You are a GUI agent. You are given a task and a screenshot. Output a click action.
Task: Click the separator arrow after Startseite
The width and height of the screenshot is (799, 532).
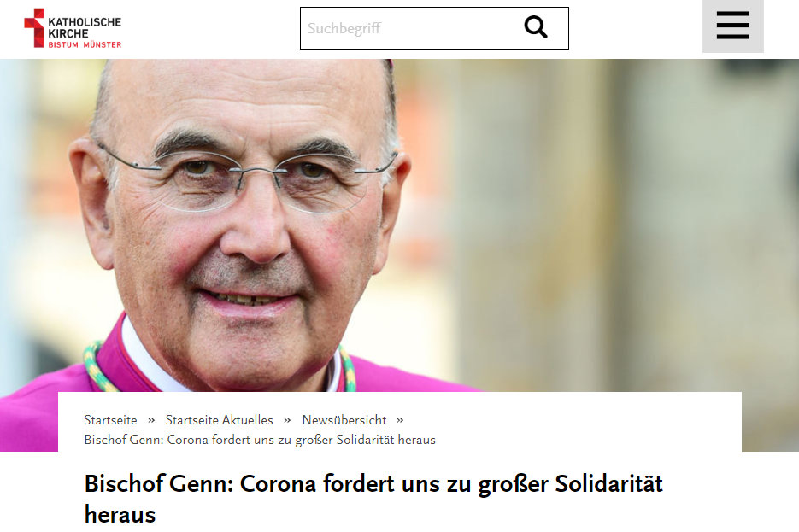pyautogui.click(x=151, y=420)
